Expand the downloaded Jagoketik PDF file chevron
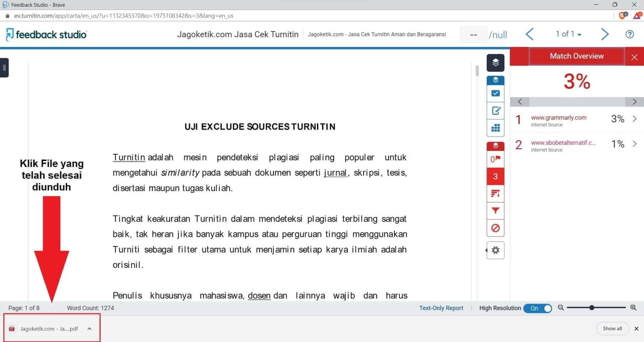644x342 pixels. 89,329
